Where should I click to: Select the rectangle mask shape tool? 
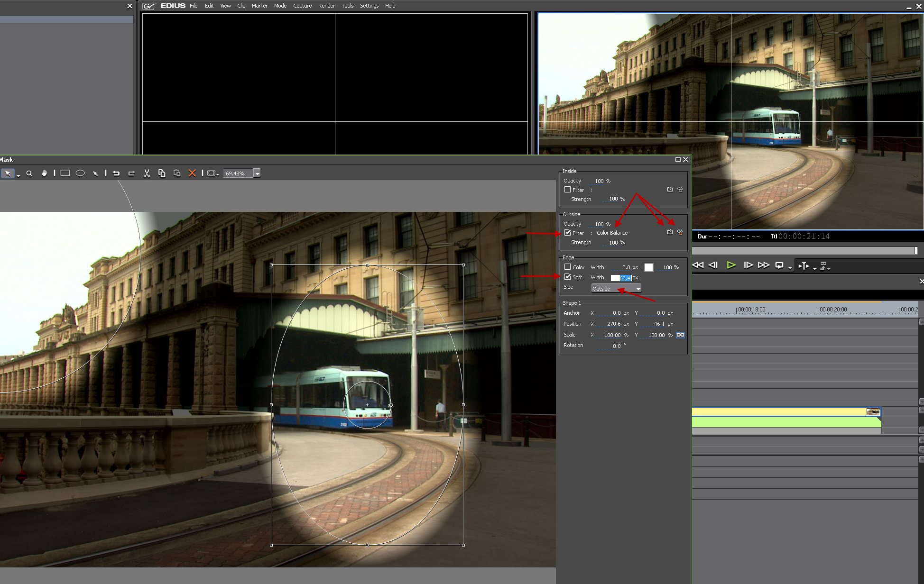click(65, 173)
